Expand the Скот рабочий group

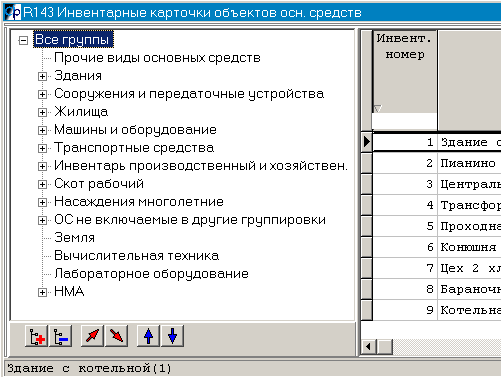pyautogui.click(x=42, y=184)
